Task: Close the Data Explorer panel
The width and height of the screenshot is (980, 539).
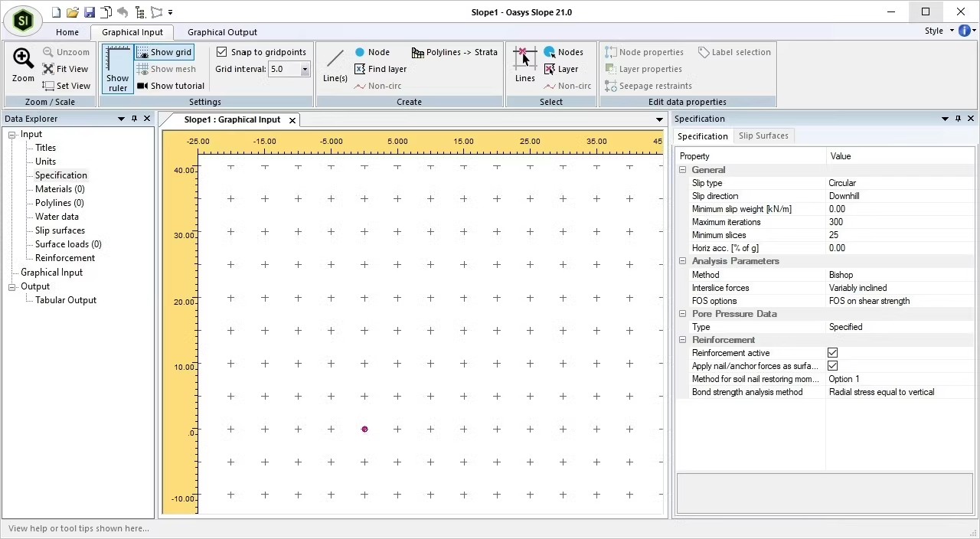Action: [147, 119]
